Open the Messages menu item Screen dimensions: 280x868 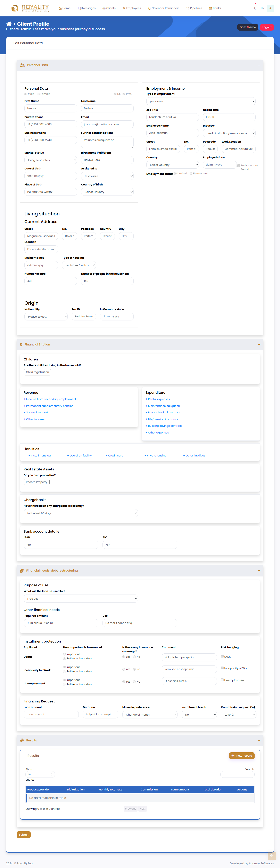(87, 8)
